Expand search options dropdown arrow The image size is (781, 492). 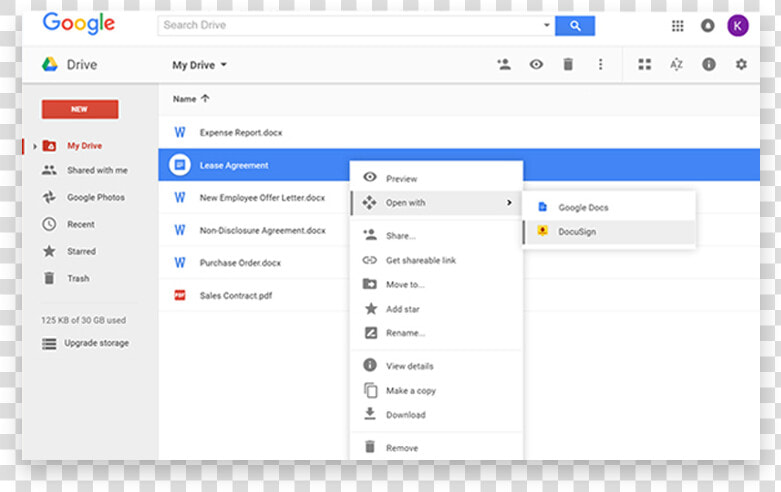coord(546,25)
